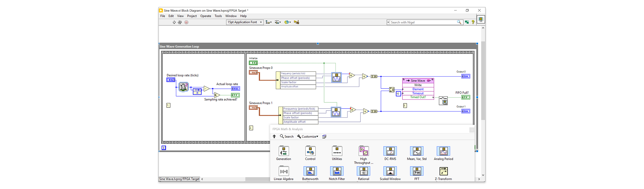This screenshot has width=644, height=189.
Task: Click the Sinewave Props 1 cluster terminal
Action: (x=253, y=108)
